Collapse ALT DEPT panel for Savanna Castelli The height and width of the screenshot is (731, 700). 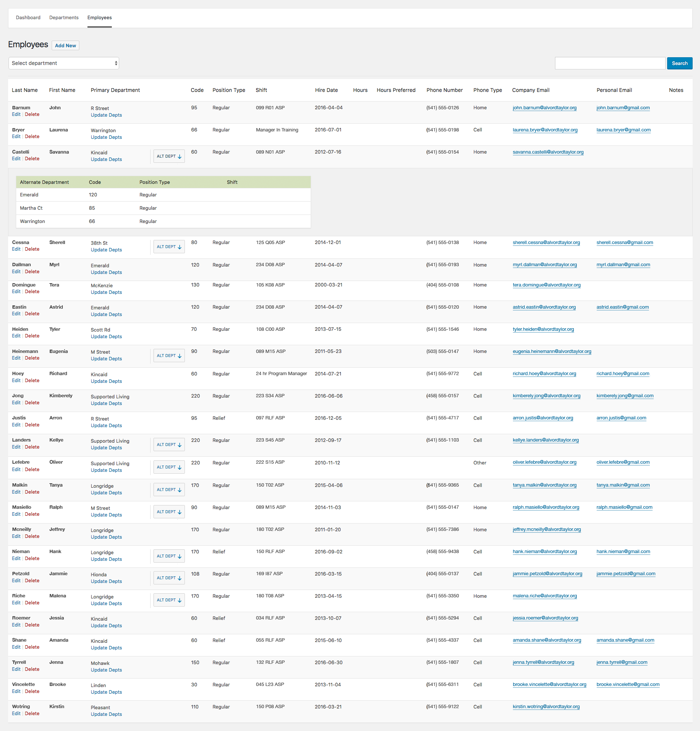(x=169, y=156)
